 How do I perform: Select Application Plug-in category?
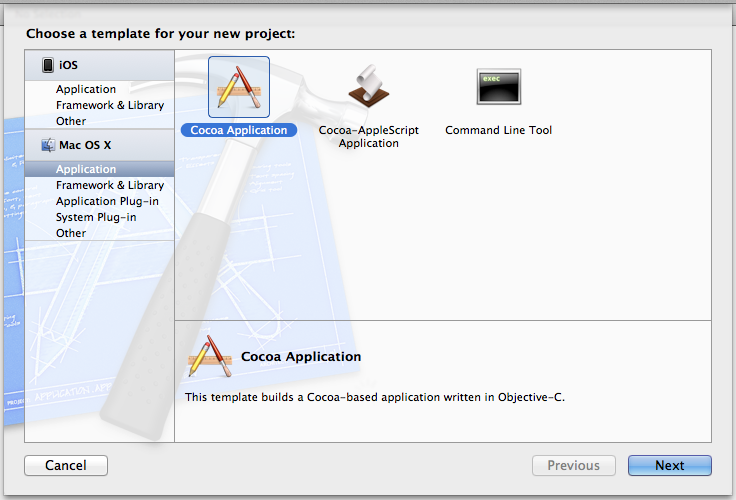107,201
